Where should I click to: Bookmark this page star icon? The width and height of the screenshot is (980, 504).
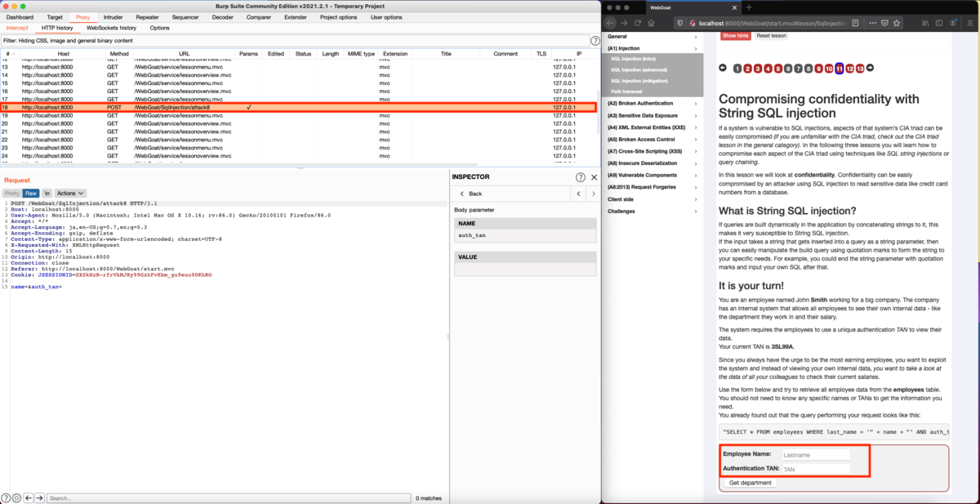point(897,23)
